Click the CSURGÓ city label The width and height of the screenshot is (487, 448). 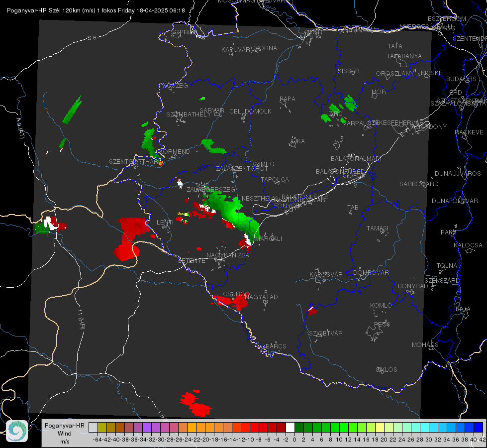[x=236, y=294]
